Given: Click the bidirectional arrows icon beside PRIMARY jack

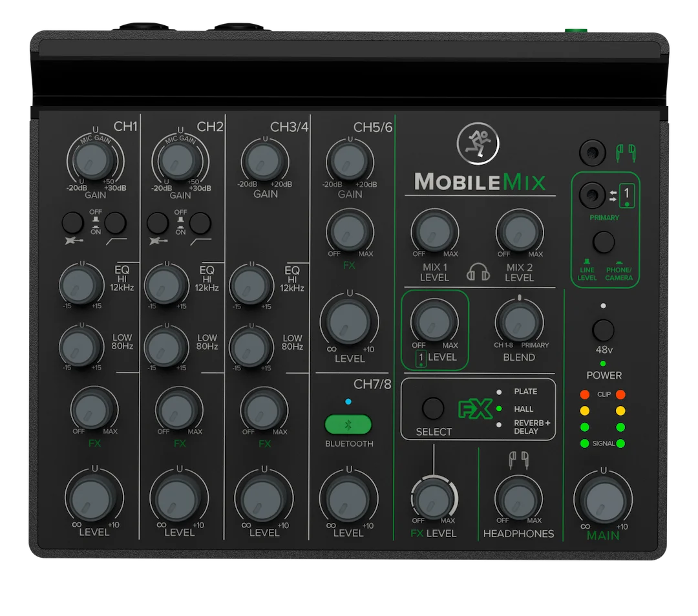Looking at the screenshot, I should (x=613, y=195).
